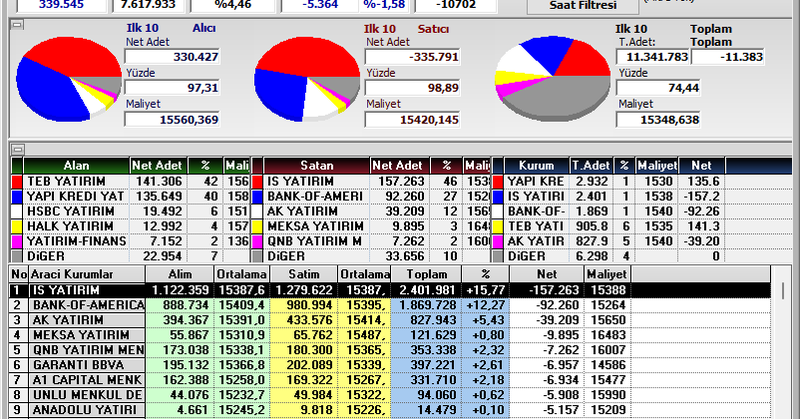
Task: Click yellow swatch beside HALK YATIRIM
Action: 17,226
